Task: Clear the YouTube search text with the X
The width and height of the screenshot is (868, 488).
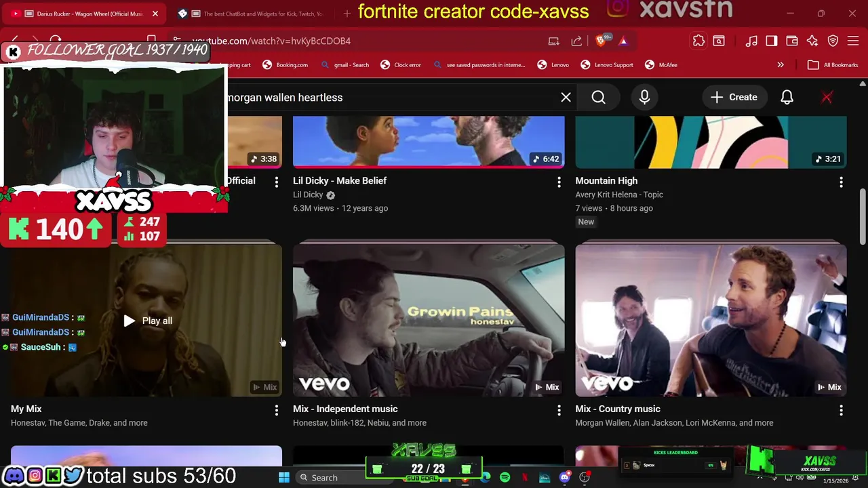Action: 566,98
